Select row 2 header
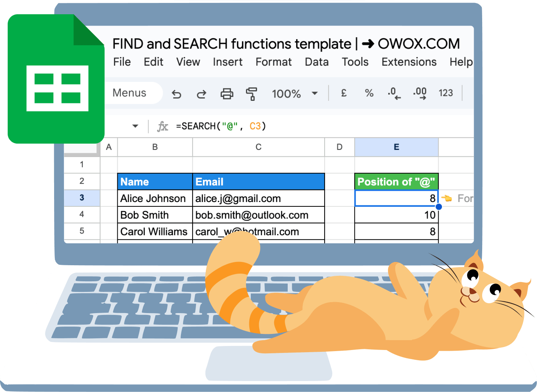This screenshot has height=392, width=537. point(82,181)
